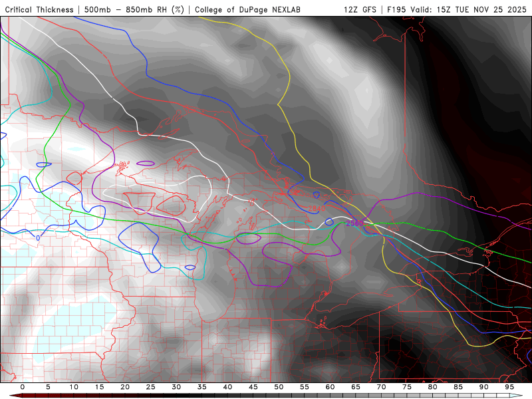Screen dimensions: 532x399
Task: Click the red "2840" contour label
Action: (x=317, y=208)
